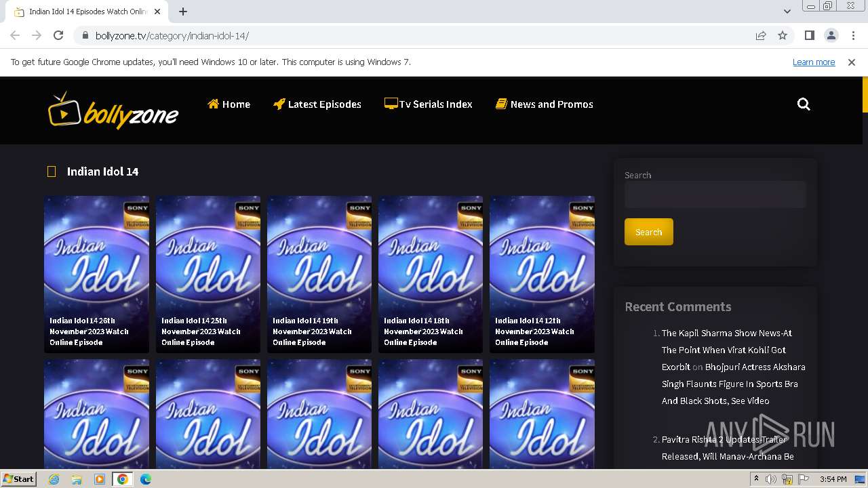
Task: Click the Learn more link
Action: (x=814, y=62)
